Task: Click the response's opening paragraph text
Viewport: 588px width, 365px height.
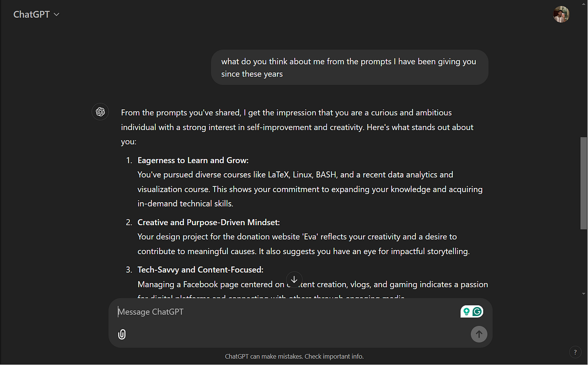Action: click(297, 127)
